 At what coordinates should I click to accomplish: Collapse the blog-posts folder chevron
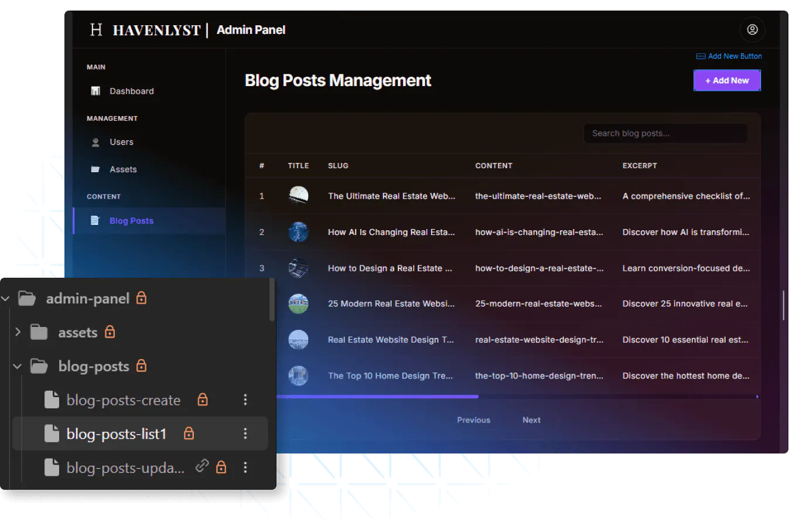click(17, 367)
